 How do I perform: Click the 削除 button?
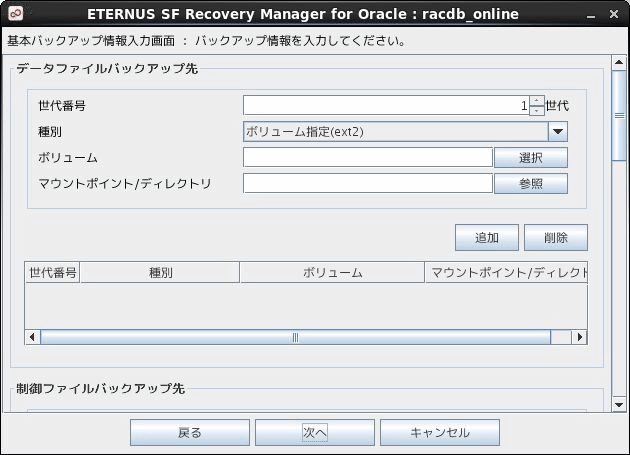coord(556,238)
